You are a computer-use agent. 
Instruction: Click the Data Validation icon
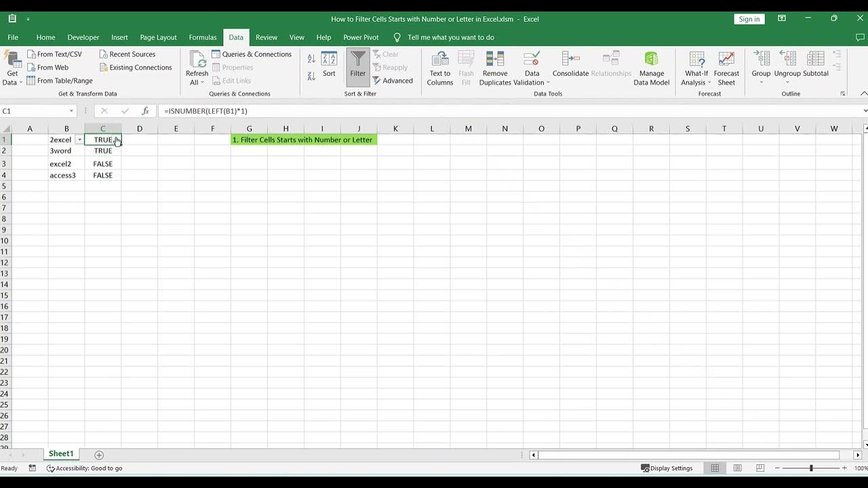click(532, 59)
